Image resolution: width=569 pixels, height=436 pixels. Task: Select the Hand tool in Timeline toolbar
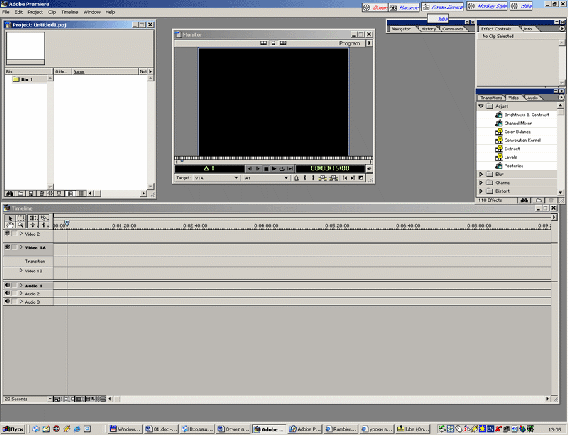click(x=10, y=225)
